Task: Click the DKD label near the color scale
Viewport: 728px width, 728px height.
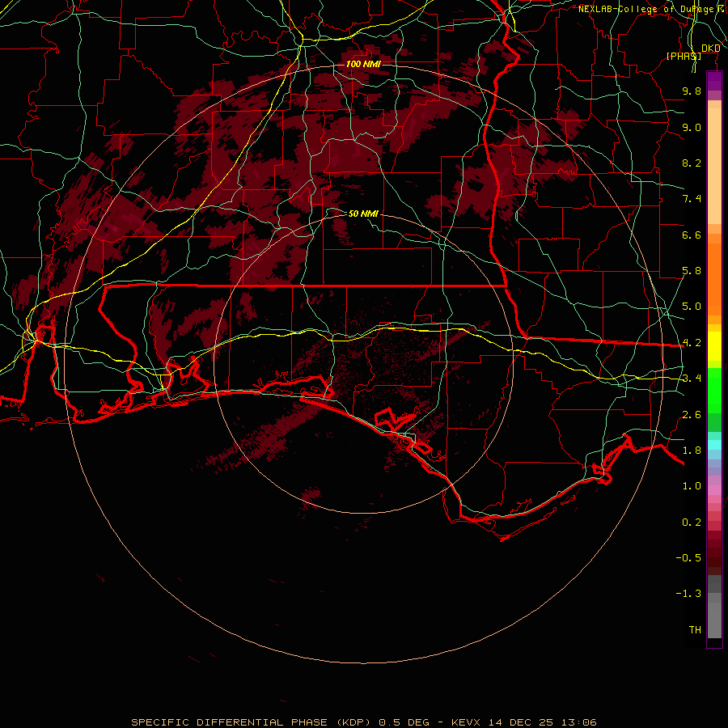Action: pos(711,48)
